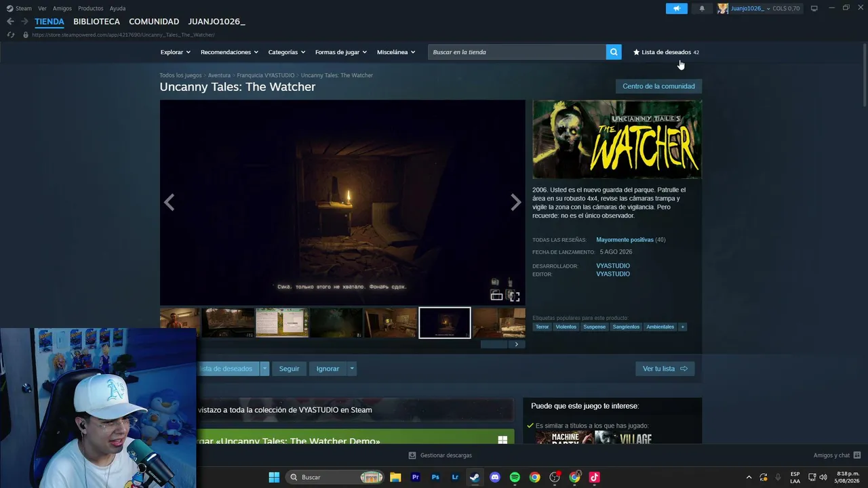Open Amigos y chat

tap(837, 455)
